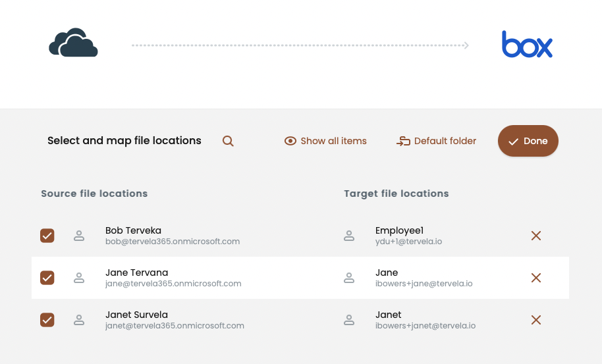This screenshot has width=602, height=364.
Task: Click the OneDrive cloud source icon
Action: pos(73,43)
